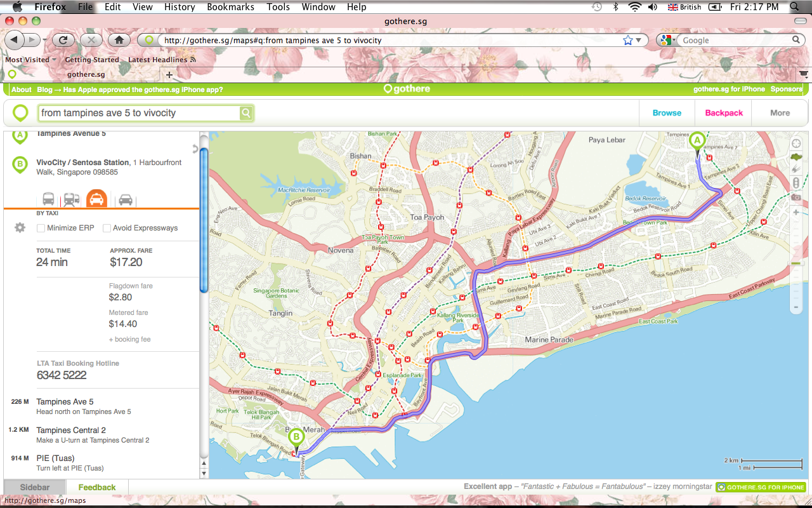Click the camera map control icon
The image size is (812, 508).
[796, 197]
